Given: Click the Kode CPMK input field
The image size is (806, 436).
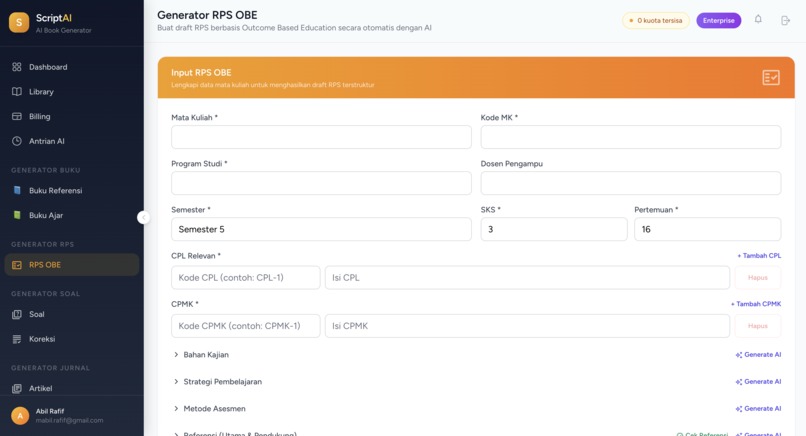Looking at the screenshot, I should pyautogui.click(x=246, y=326).
